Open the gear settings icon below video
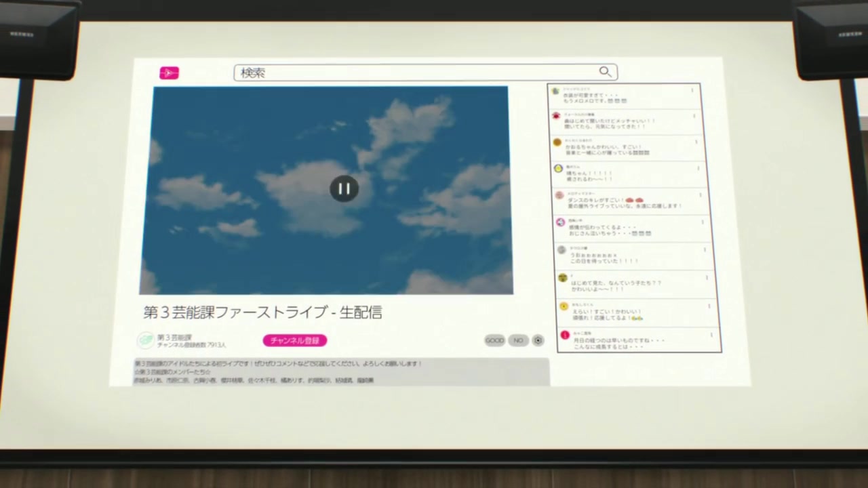Image resolution: width=868 pixels, height=488 pixels. (x=538, y=340)
